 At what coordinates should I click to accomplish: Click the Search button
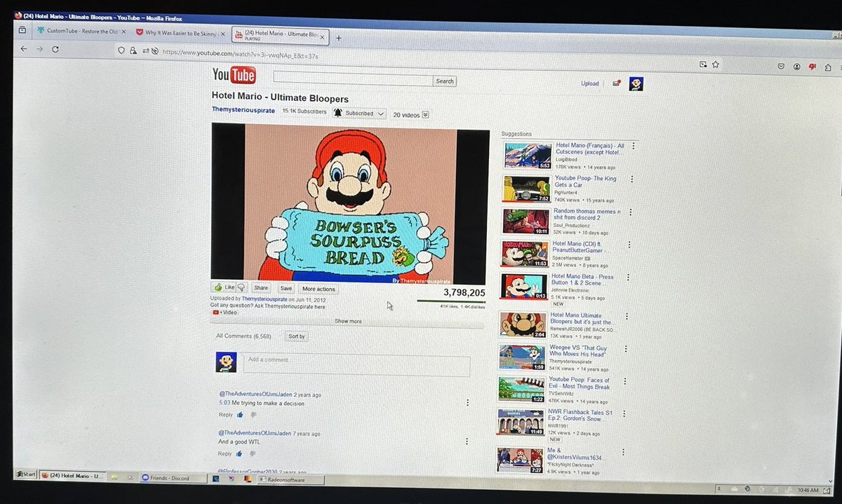pyautogui.click(x=445, y=81)
